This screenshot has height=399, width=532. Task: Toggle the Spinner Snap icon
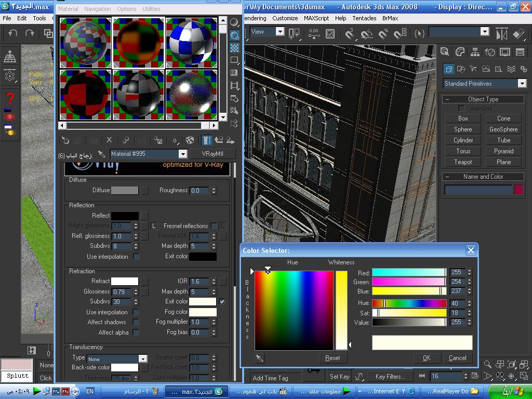click(400, 34)
